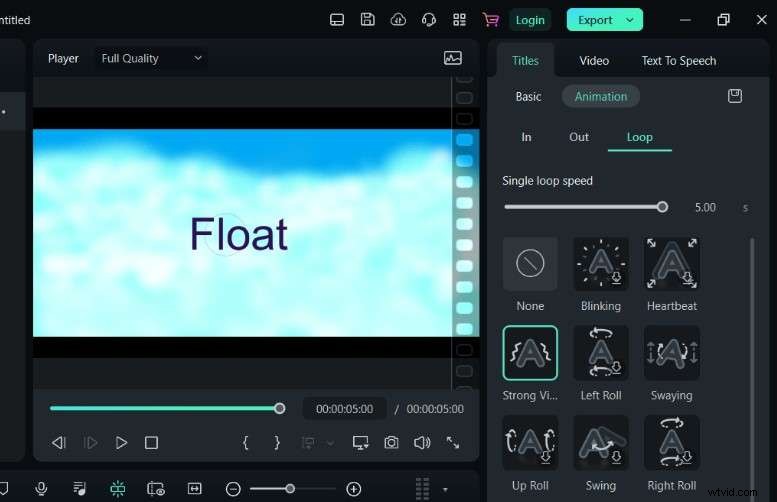Select the Basic sub-tab
Viewport: 777px width, 502px height.
pyautogui.click(x=528, y=96)
